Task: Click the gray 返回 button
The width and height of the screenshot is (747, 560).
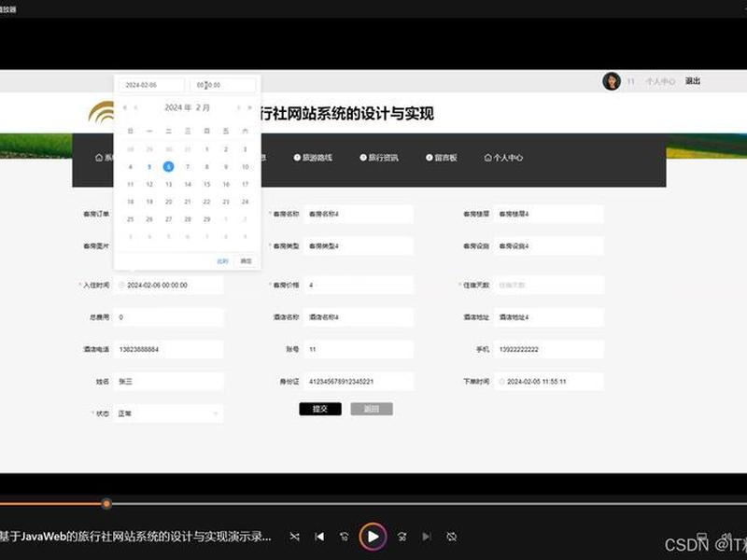Action: pos(372,409)
